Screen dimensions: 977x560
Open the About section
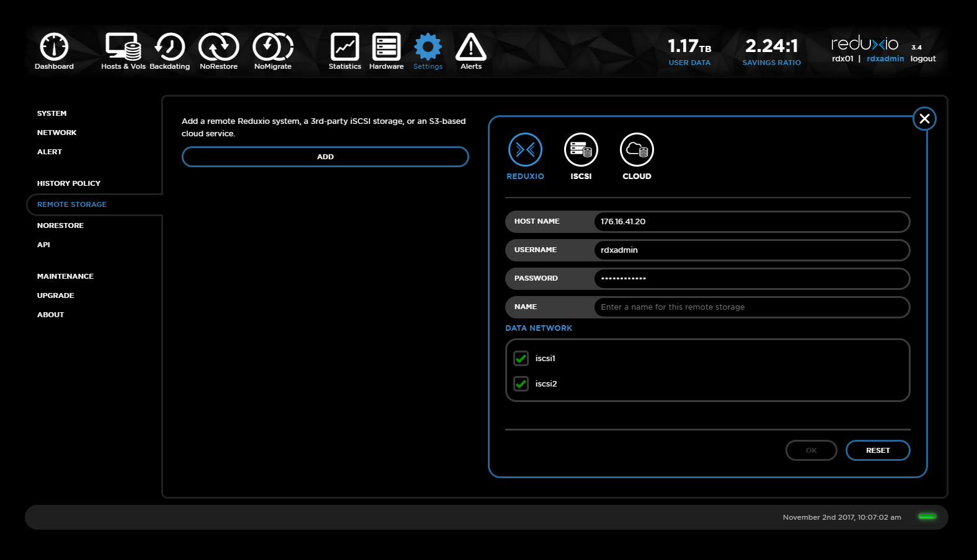click(50, 315)
